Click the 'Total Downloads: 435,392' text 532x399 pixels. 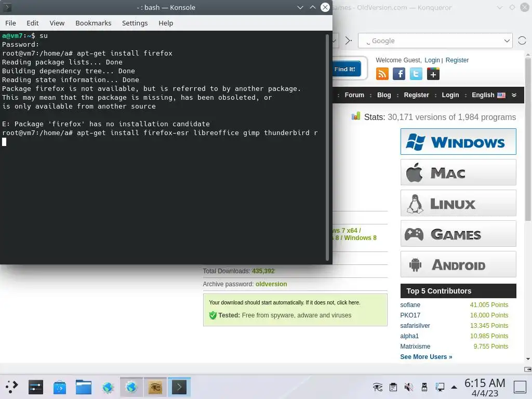coord(238,271)
